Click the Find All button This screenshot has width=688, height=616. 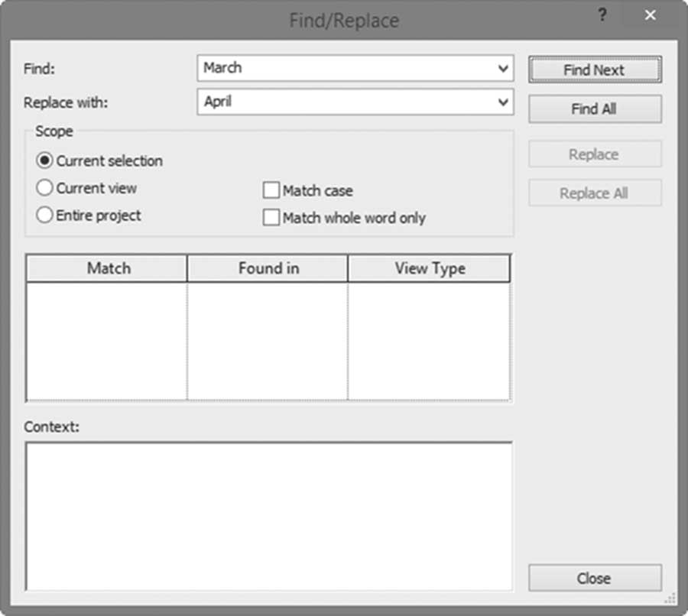pyautogui.click(x=595, y=109)
